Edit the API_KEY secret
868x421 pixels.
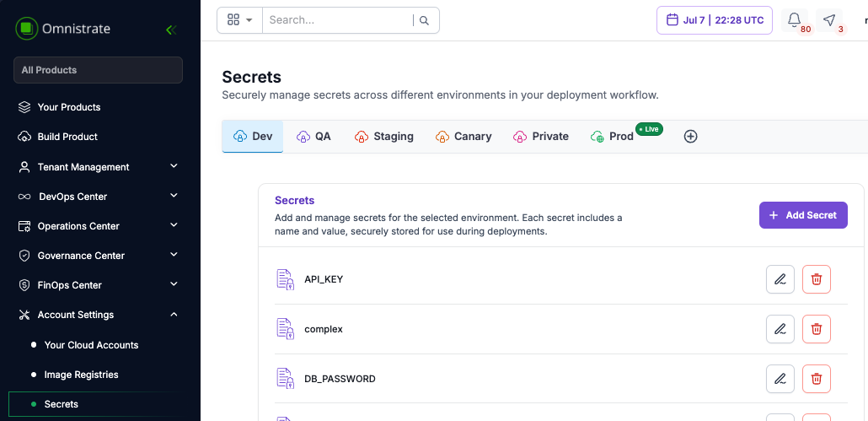pyautogui.click(x=780, y=279)
